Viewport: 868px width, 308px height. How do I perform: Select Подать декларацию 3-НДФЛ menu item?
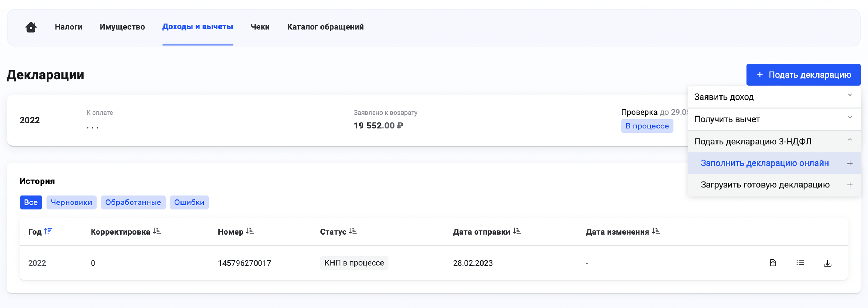click(x=774, y=141)
